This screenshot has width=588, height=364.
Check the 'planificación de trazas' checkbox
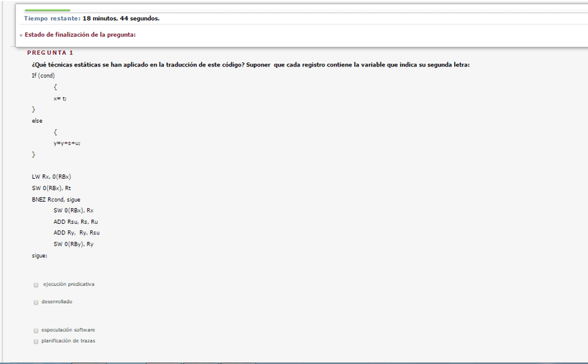(x=36, y=342)
